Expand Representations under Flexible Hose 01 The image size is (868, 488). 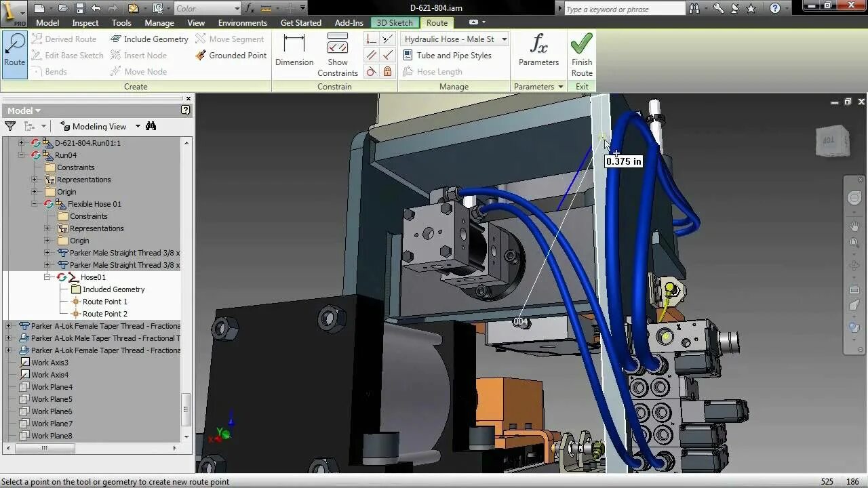[x=47, y=228]
